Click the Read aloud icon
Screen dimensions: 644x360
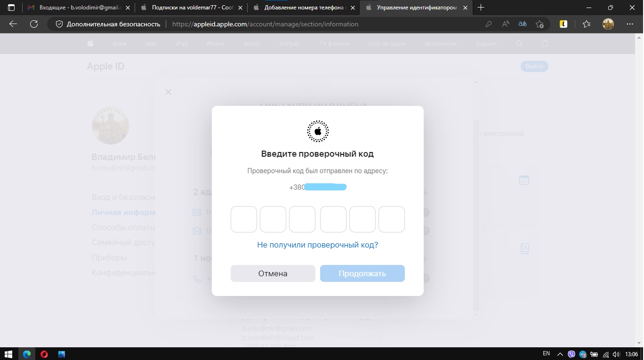click(506, 24)
